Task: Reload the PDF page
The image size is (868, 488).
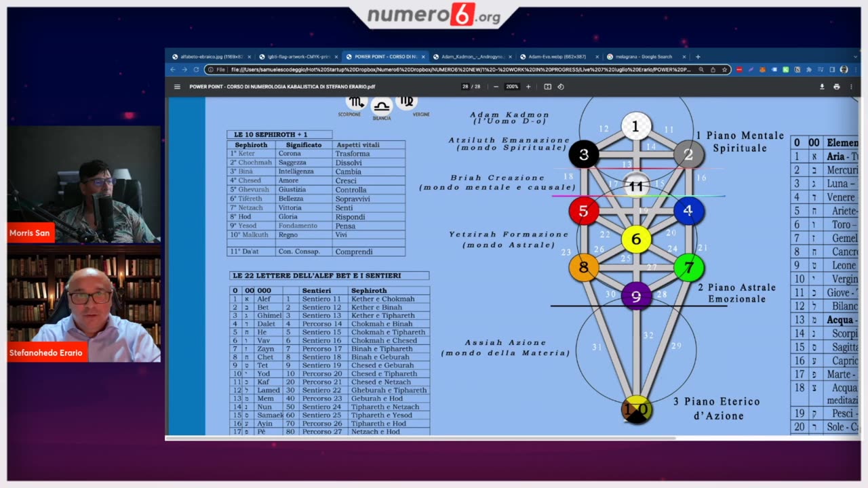Action: 197,69
